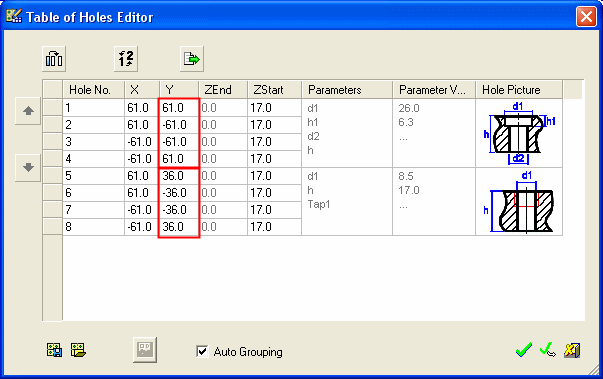Click the yellow cancel exit icon

click(x=572, y=350)
